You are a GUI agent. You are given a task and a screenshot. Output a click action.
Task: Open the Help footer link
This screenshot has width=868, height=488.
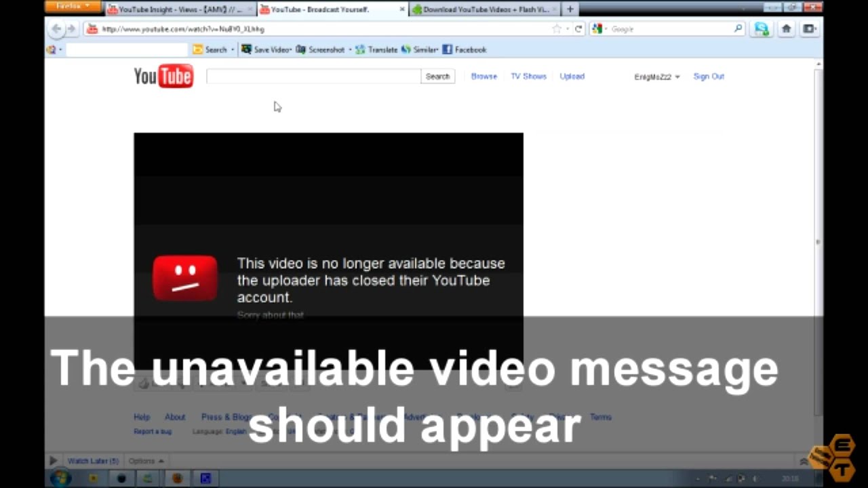coord(142,418)
